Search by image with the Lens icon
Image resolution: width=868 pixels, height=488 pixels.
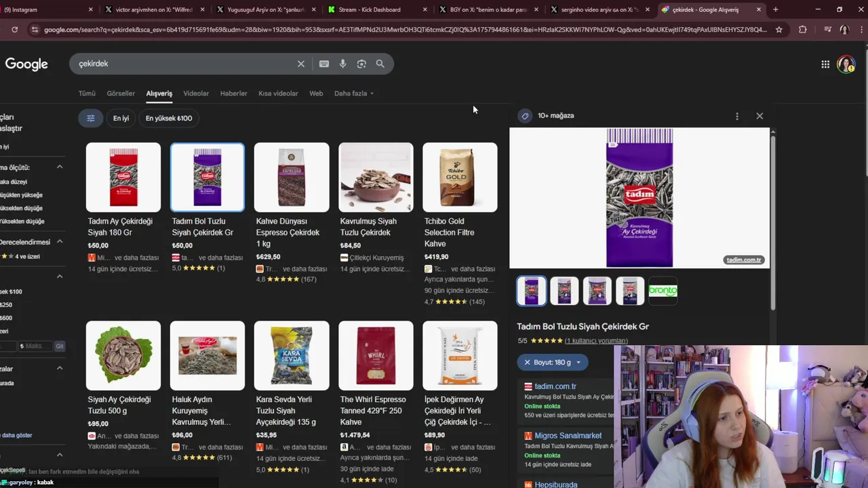pos(361,64)
